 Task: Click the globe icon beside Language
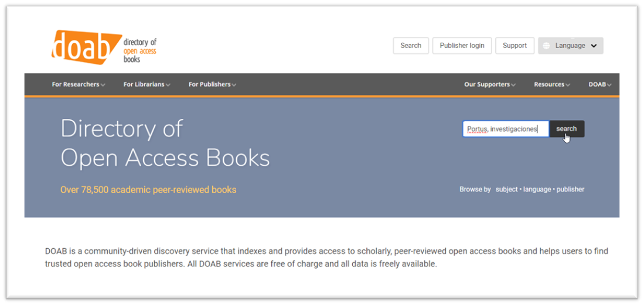pyautogui.click(x=547, y=46)
